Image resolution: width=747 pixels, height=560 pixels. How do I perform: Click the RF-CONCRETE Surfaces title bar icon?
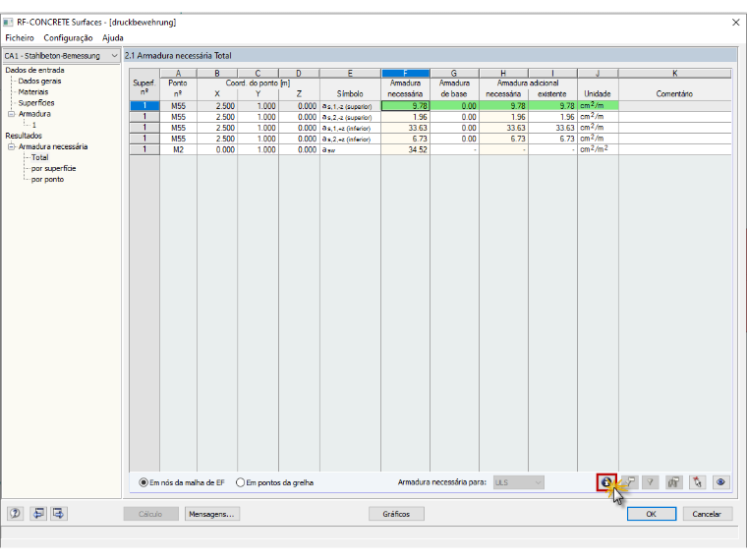(x=8, y=23)
